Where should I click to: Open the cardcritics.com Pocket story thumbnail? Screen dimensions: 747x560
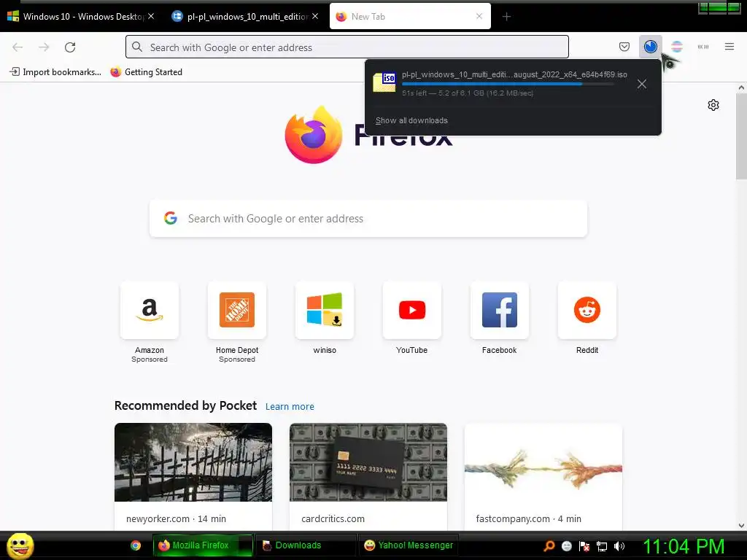[x=368, y=462]
